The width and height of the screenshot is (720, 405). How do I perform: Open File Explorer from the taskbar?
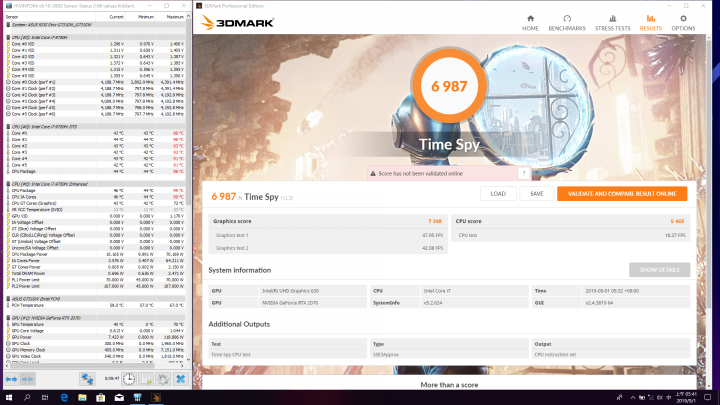[x=82, y=398]
